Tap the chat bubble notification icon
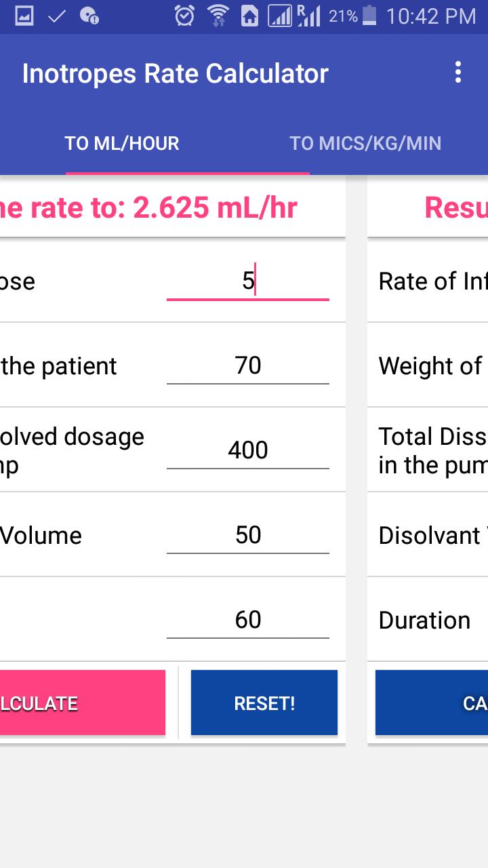This screenshot has width=488, height=868. (89, 16)
